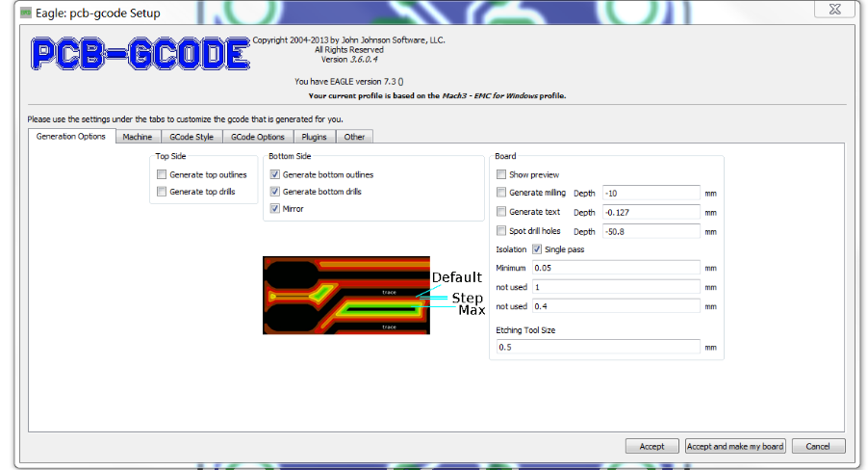Click the Bottom Side group label
Screen dimensions: 868x470
tap(290, 156)
